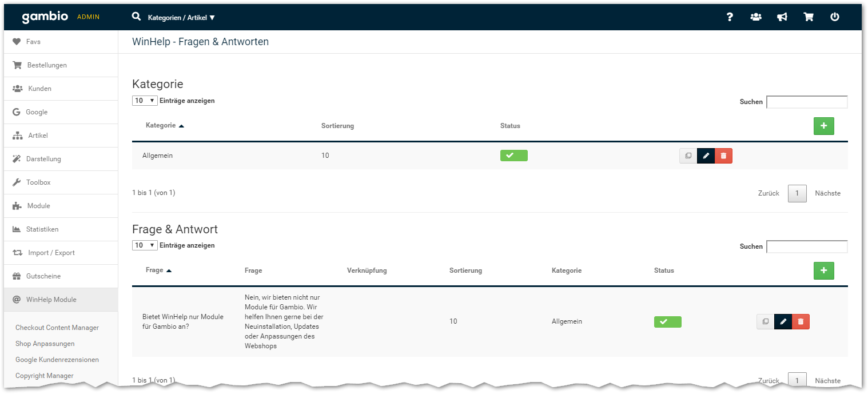
Task: Click the question 'Bietet WinHelp nur Module für Gambio an?'
Action: coord(183,321)
